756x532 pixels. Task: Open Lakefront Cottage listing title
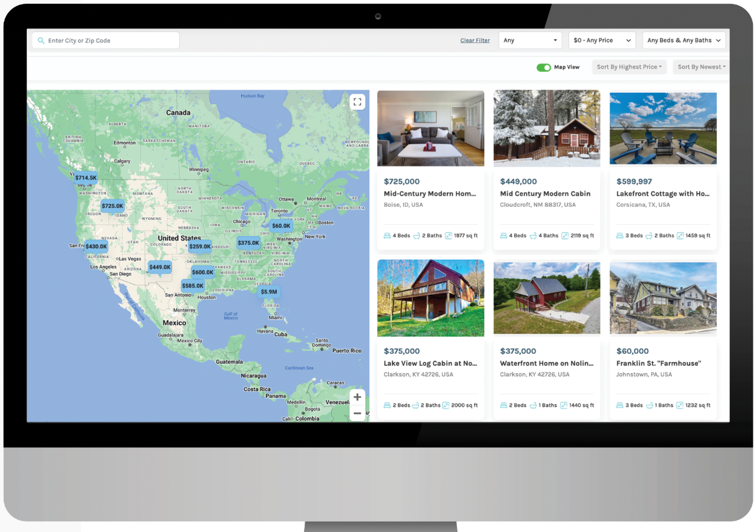click(663, 194)
